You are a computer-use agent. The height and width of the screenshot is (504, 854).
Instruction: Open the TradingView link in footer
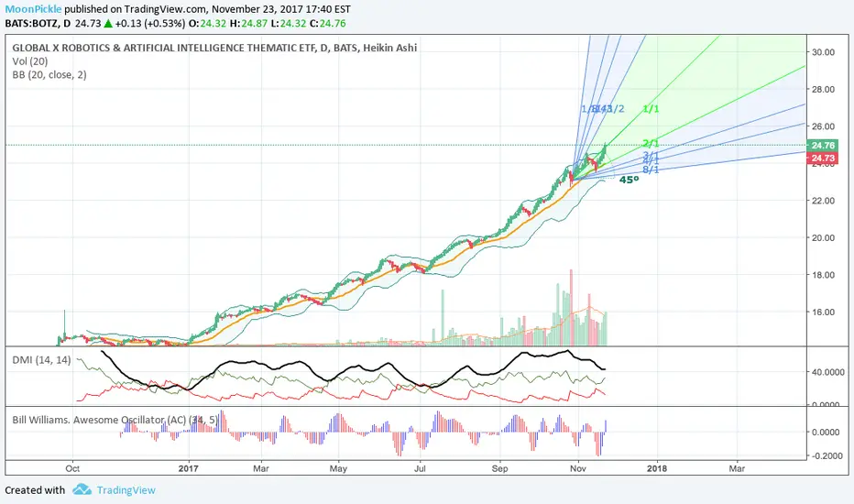pos(126,490)
